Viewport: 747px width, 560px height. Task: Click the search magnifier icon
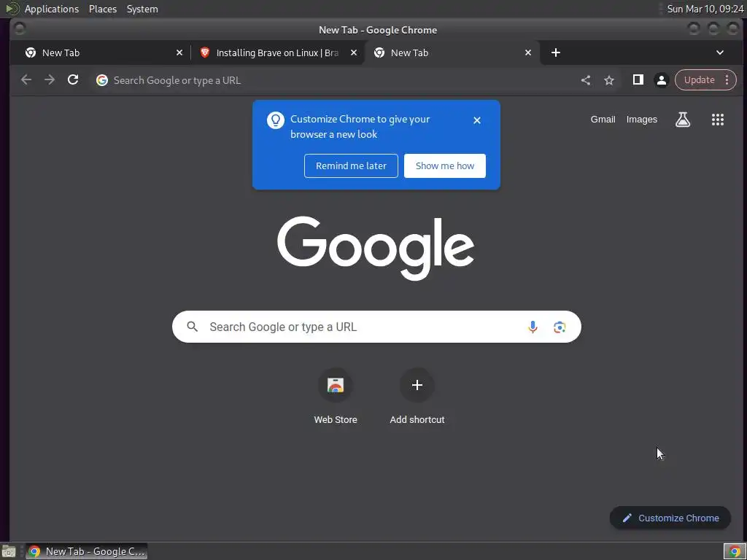pos(193,327)
